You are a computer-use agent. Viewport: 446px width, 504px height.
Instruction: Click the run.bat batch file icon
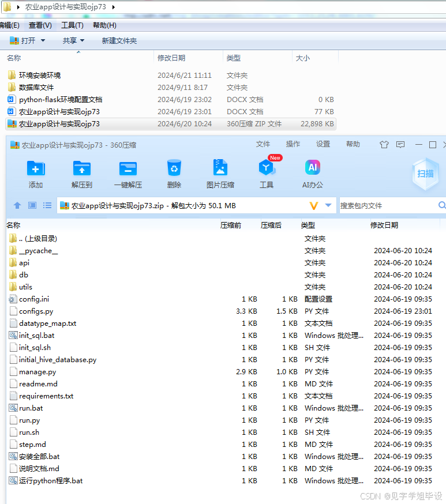13,408
